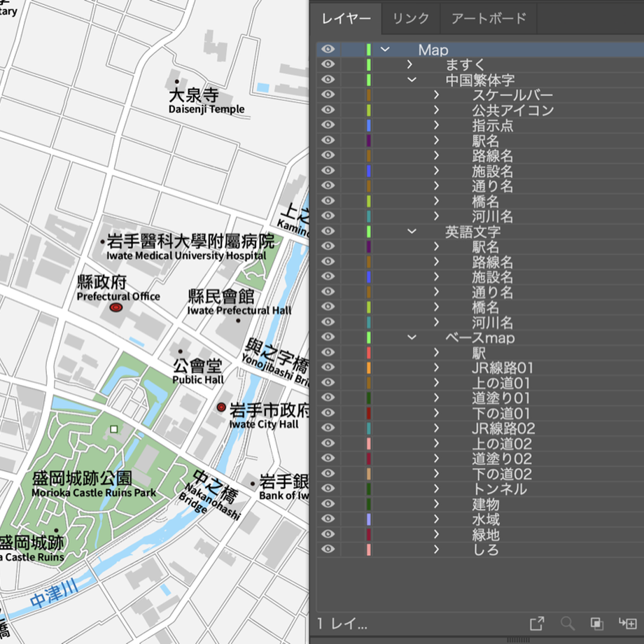Select the JR線路02 layer

point(503,428)
